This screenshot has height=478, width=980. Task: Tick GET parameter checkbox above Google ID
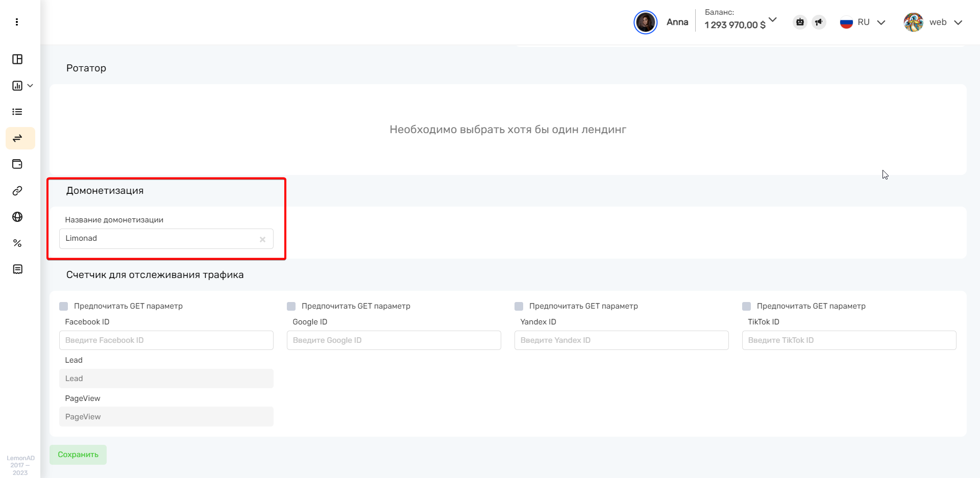point(291,306)
